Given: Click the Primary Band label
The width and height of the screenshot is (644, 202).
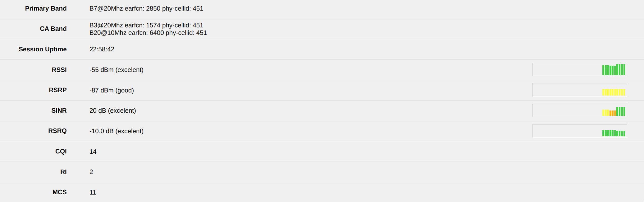Looking at the screenshot, I should [x=46, y=8].
